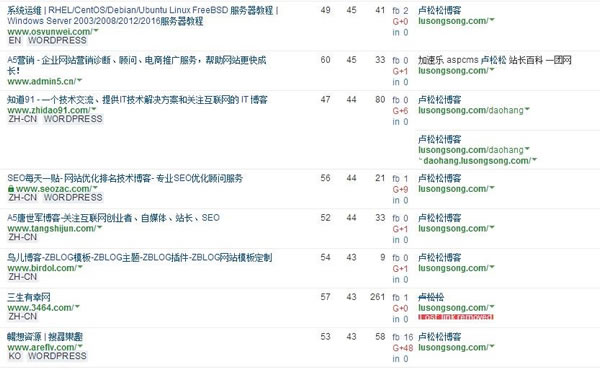Open the www.admin5.cn/ URL link
600x370 pixels.
[x=42, y=81]
